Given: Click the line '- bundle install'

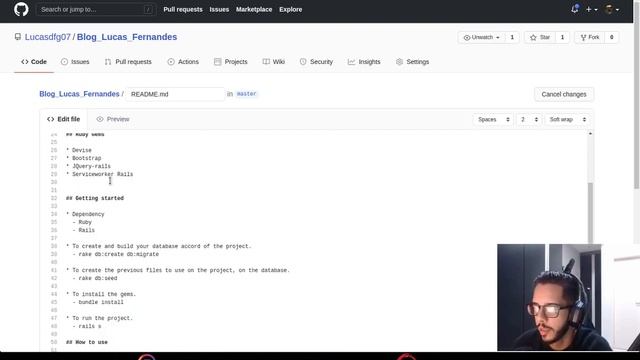Looking at the screenshot, I should pos(98,302).
